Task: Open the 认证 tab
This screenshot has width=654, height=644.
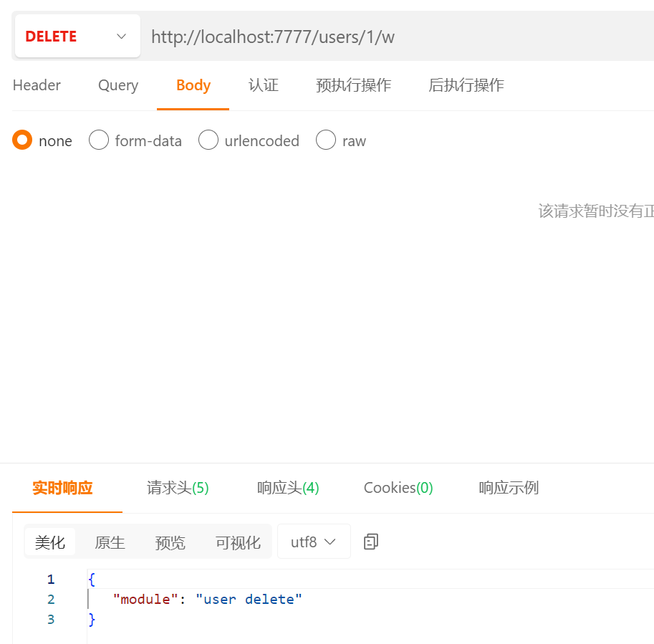Action: click(x=263, y=85)
